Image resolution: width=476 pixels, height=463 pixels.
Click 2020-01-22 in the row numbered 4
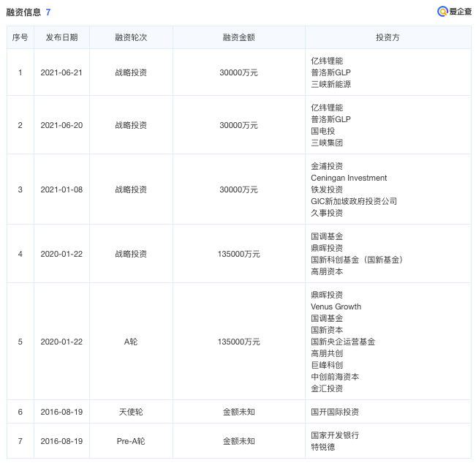pyautogui.click(x=61, y=254)
